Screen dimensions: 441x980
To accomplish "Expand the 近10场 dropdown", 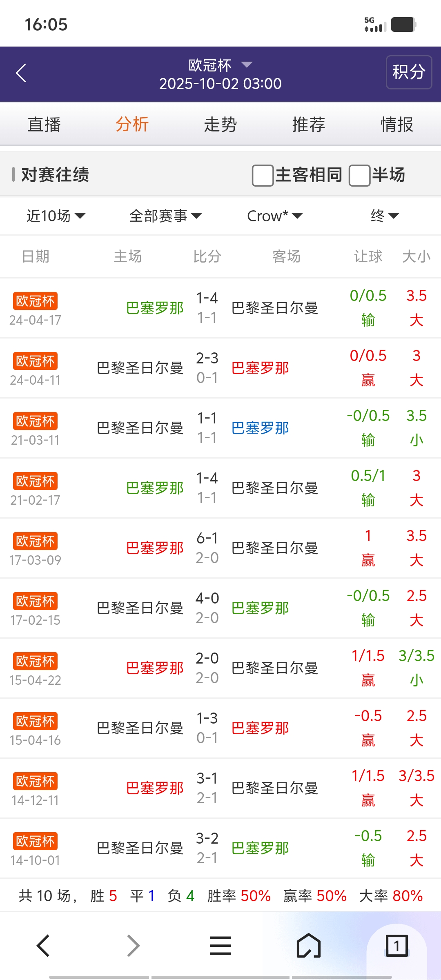I will pos(56,216).
